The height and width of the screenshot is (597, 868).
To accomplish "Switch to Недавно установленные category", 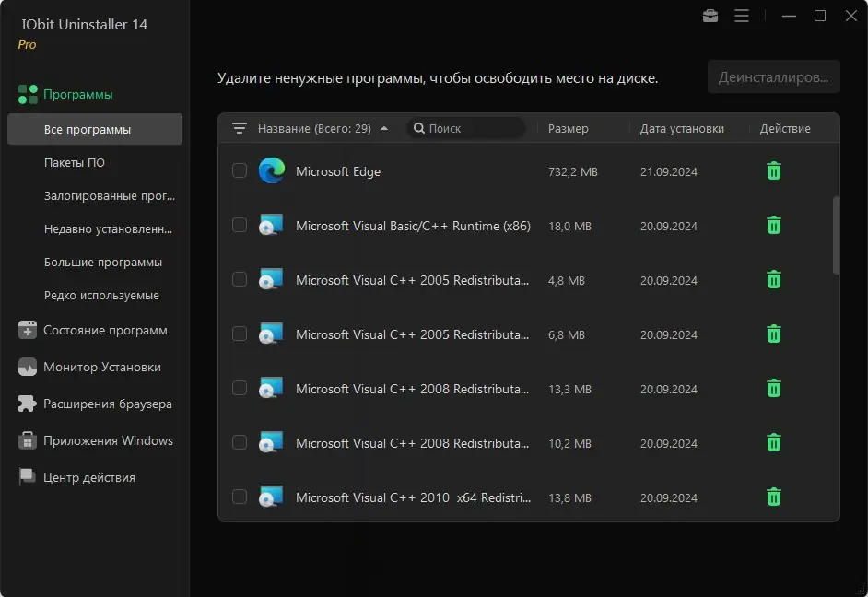I will tap(101, 228).
